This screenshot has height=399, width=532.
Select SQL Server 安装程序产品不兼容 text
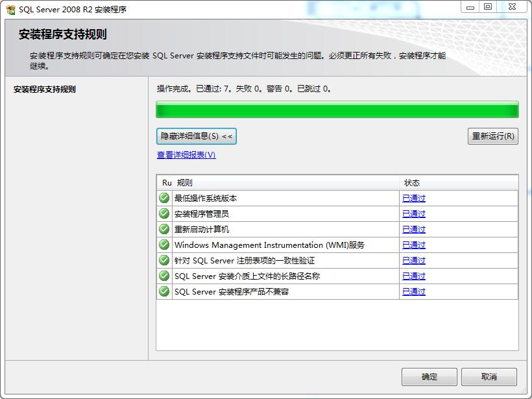[x=232, y=292]
